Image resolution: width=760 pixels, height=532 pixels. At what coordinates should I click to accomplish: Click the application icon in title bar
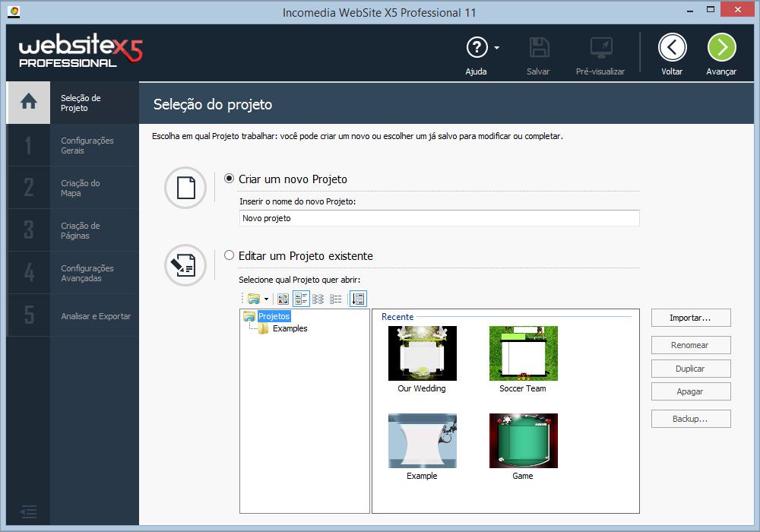point(14,11)
